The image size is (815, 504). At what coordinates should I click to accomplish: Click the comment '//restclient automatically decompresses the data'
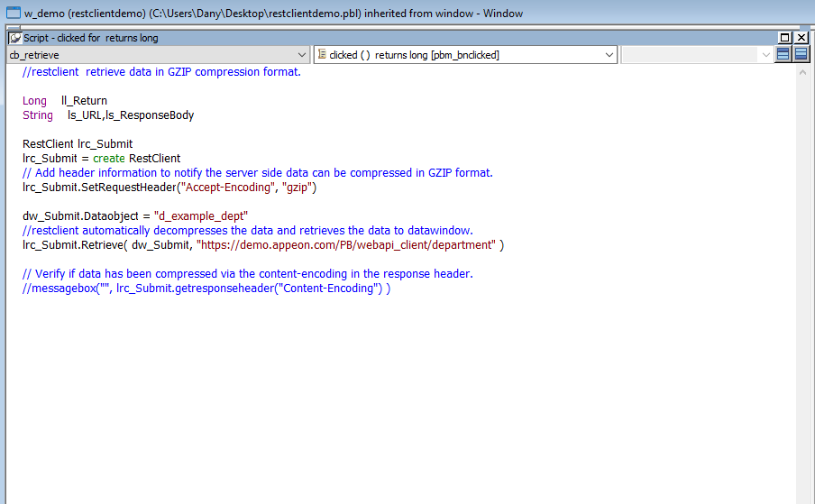click(x=247, y=230)
